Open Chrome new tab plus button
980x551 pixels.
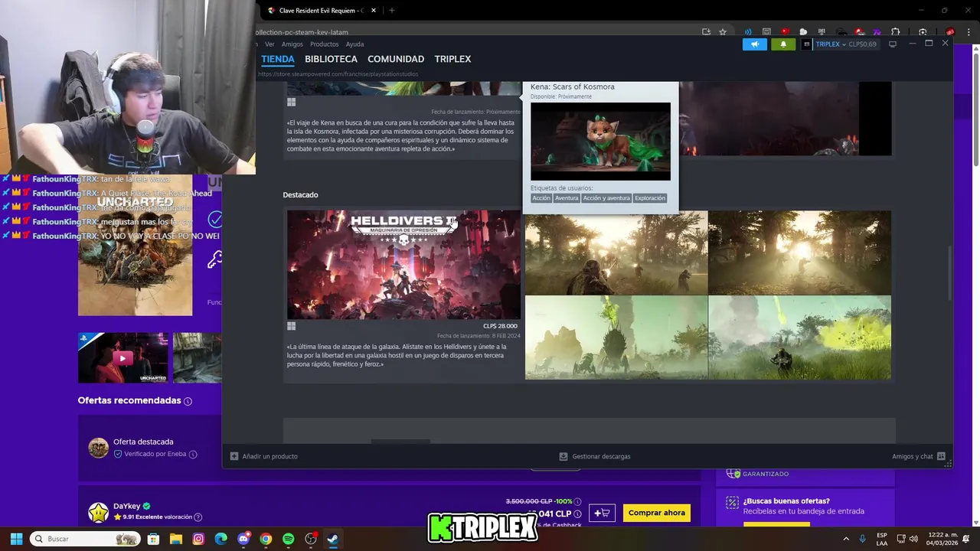391,11
